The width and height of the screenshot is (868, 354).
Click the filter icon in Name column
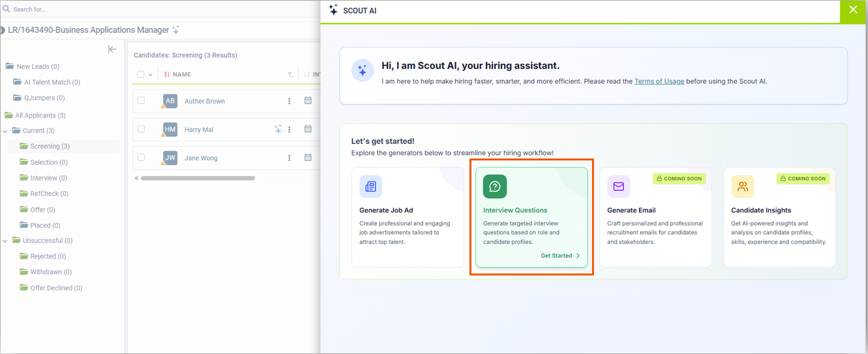pyautogui.click(x=290, y=75)
